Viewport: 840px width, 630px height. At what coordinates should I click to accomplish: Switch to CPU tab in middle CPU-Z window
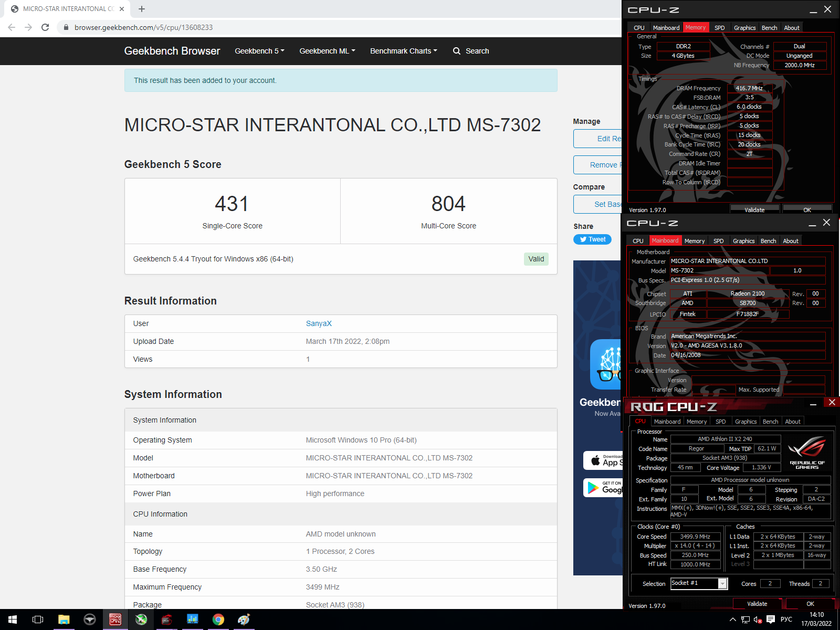[x=638, y=241]
